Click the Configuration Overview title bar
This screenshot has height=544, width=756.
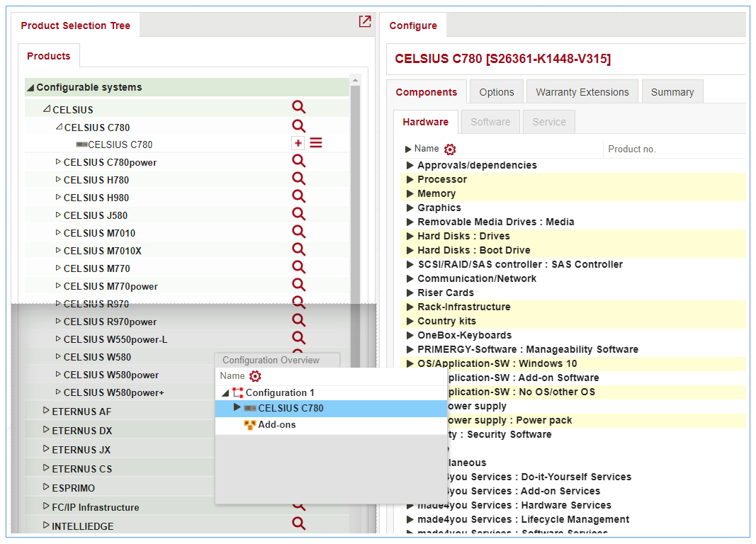coord(277,360)
